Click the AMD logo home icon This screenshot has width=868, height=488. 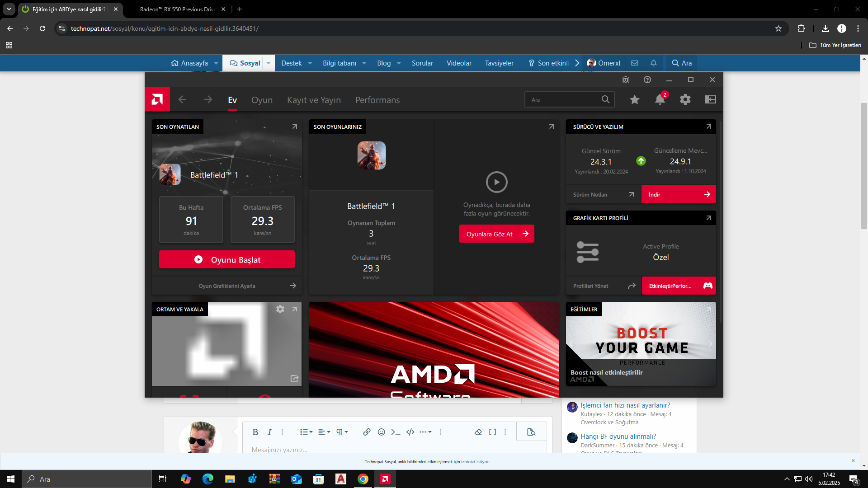coord(157,99)
